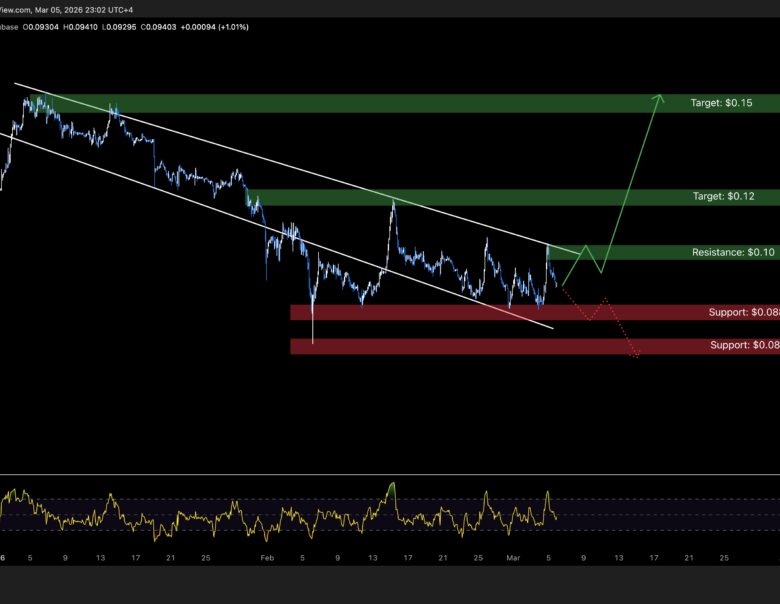Click the Feb marker on time axis
Image resolution: width=780 pixels, height=604 pixels.
[266, 557]
